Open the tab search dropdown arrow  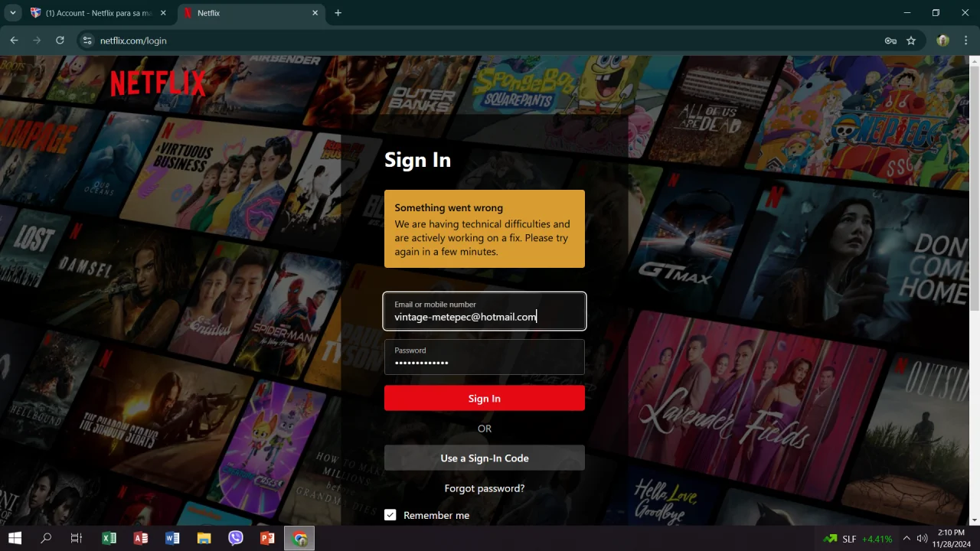tap(12, 13)
